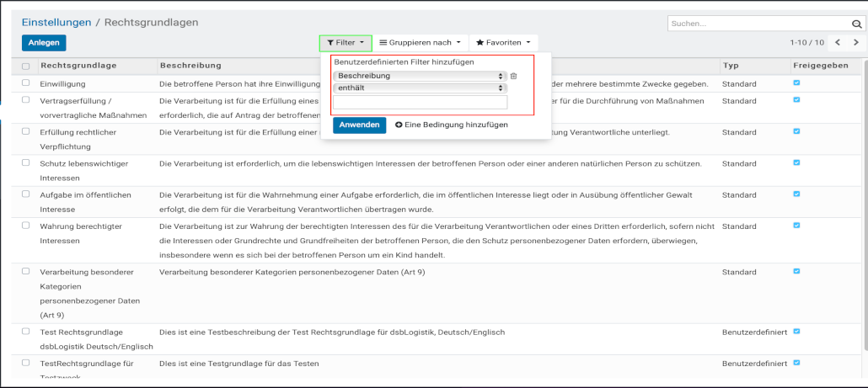Click the filter value text field

coord(421,103)
